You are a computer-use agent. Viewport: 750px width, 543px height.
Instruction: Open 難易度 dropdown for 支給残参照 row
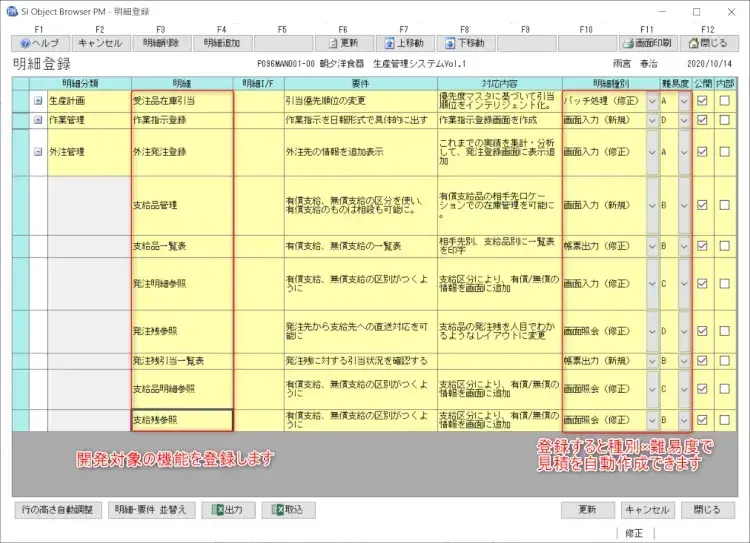point(684,421)
